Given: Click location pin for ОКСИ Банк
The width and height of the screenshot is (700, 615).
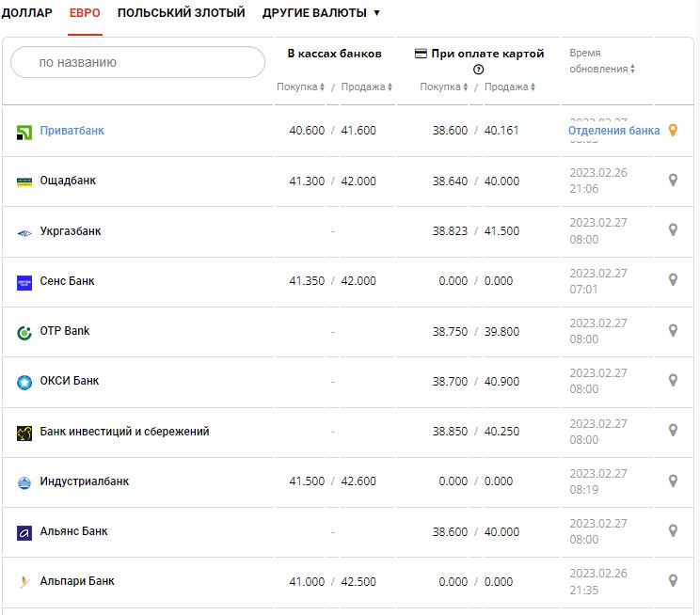Looking at the screenshot, I should point(673,380).
